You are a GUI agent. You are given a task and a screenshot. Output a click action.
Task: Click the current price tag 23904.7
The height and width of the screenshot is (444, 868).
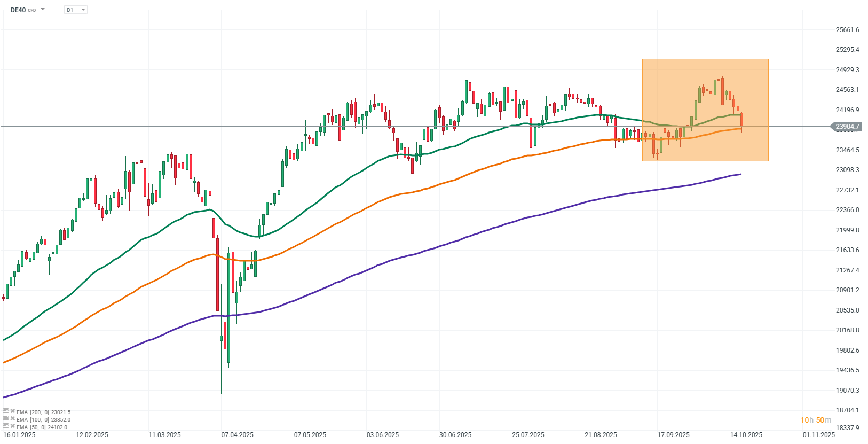(x=847, y=127)
